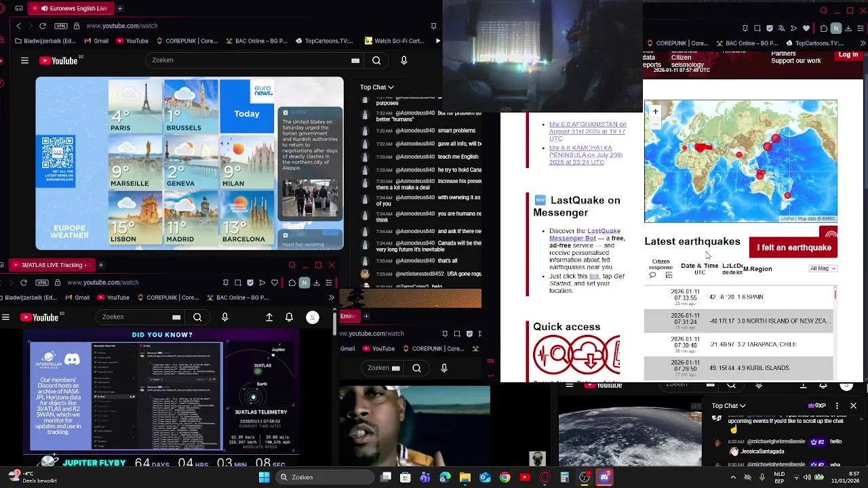The image size is (868, 488).
Task: Open new tab next to Euronews tab
Action: pos(120,8)
